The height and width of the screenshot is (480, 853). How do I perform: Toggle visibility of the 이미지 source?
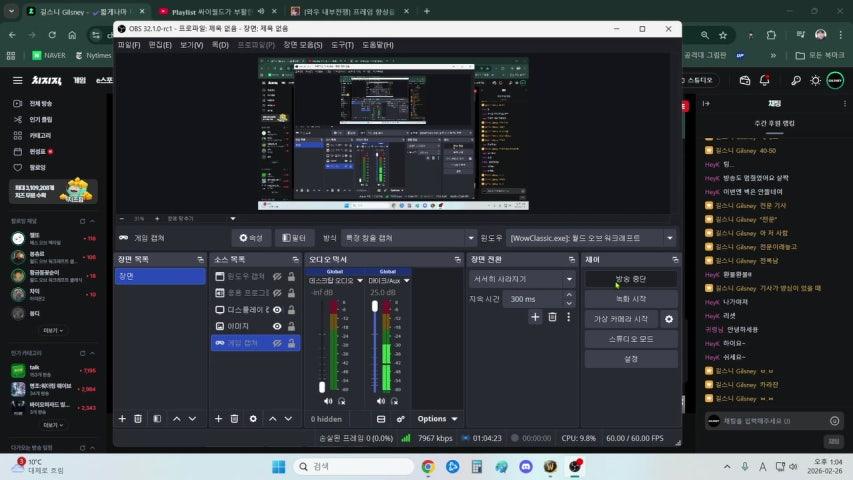(x=277, y=326)
